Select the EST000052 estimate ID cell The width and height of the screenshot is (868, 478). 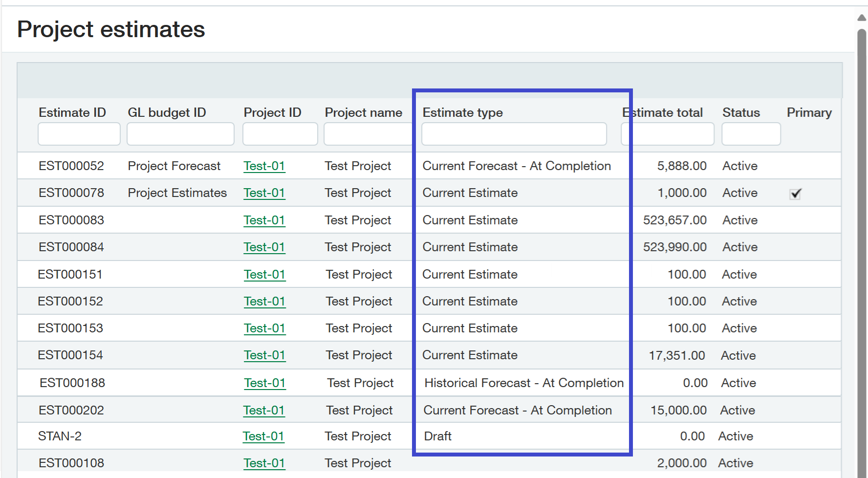[x=71, y=166]
